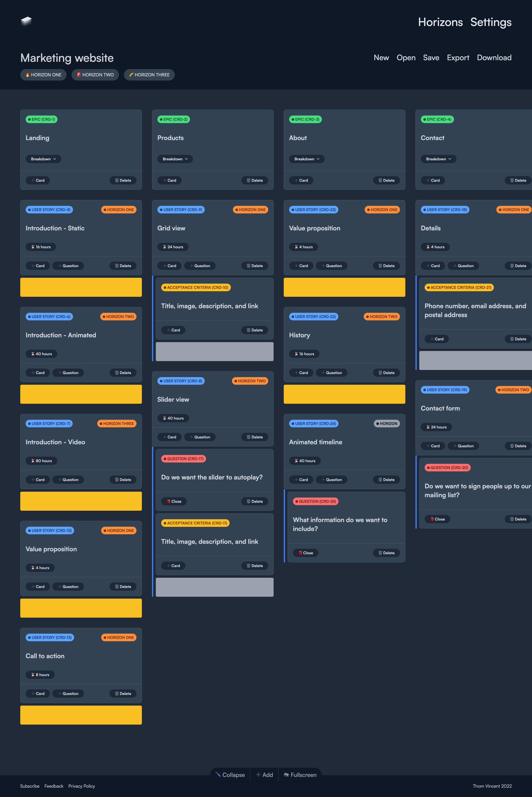Viewport: 532px width, 797px height.
Task: Add Card to Call to action story
Action: [x=38, y=694]
